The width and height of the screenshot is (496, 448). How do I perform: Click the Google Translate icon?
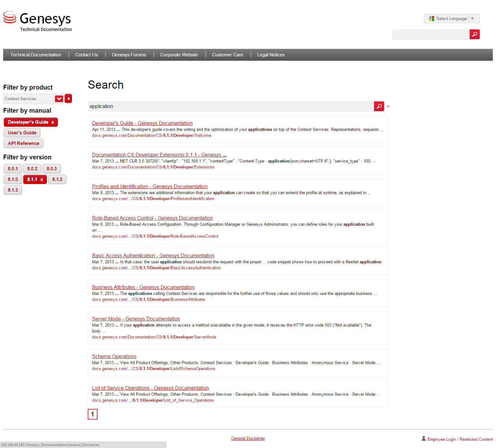(x=431, y=19)
